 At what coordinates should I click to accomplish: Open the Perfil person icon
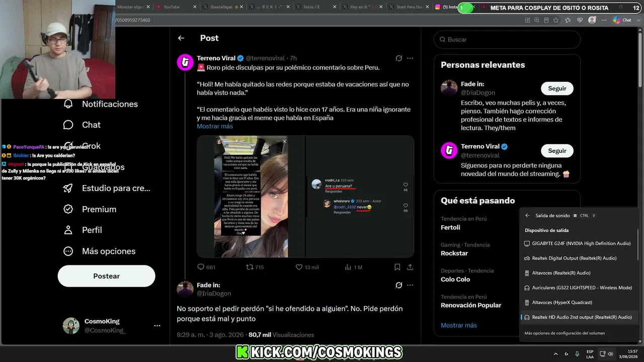68,230
